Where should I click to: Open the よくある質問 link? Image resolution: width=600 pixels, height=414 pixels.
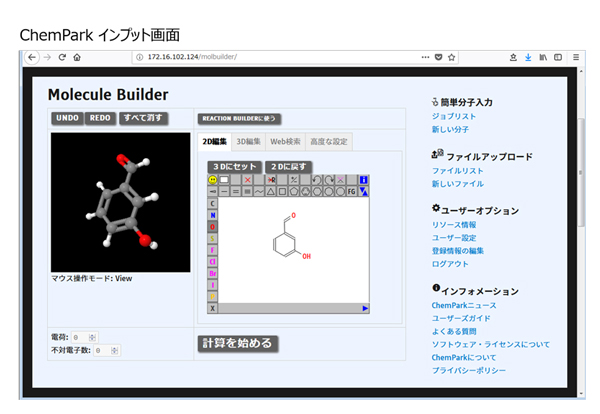click(454, 331)
